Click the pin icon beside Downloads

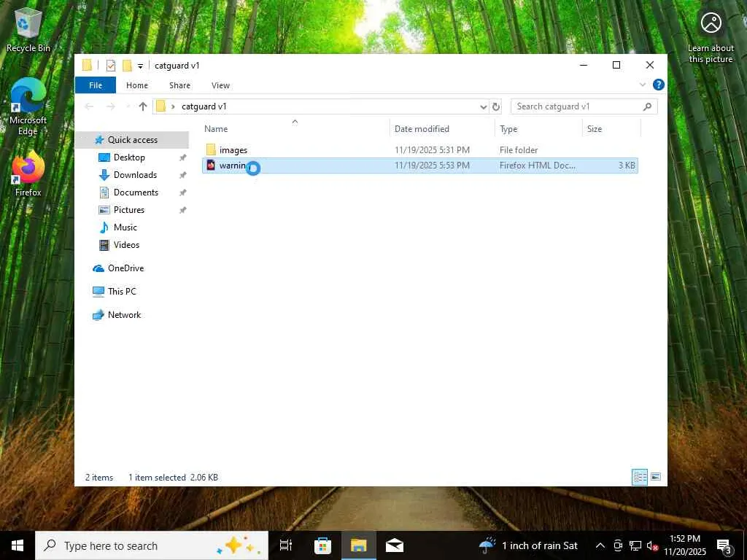tap(182, 175)
